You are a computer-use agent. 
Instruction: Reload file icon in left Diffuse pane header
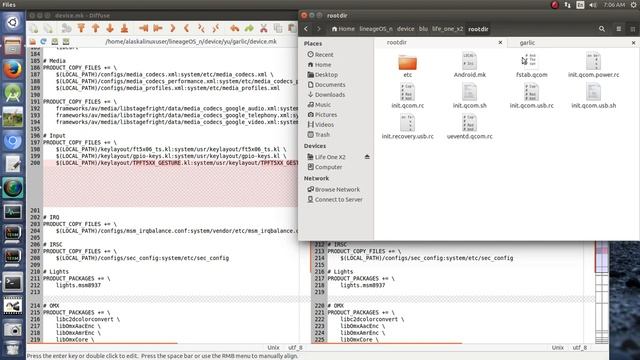tap(43, 42)
